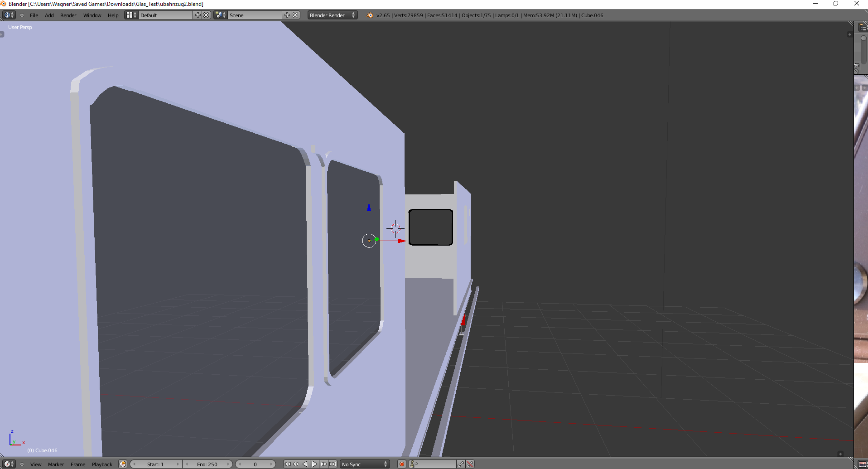Viewport: 868px width, 469px height.
Task: Click the Blender logo splash icon
Action: coord(370,15)
